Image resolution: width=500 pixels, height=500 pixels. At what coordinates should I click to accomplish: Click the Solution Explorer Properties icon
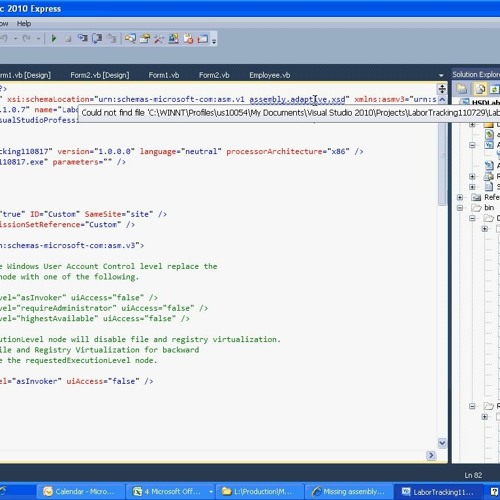click(462, 89)
